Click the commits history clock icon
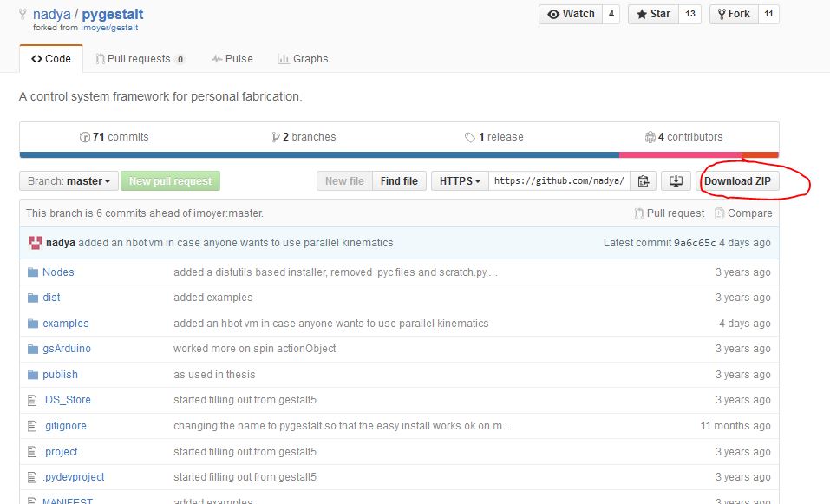Image resolution: width=830 pixels, height=504 pixels. (85, 137)
